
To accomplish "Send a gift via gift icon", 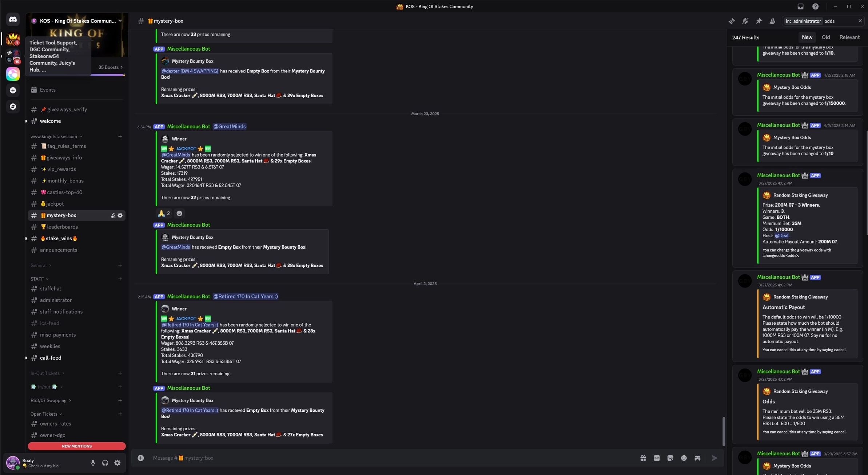I will click(x=643, y=458).
